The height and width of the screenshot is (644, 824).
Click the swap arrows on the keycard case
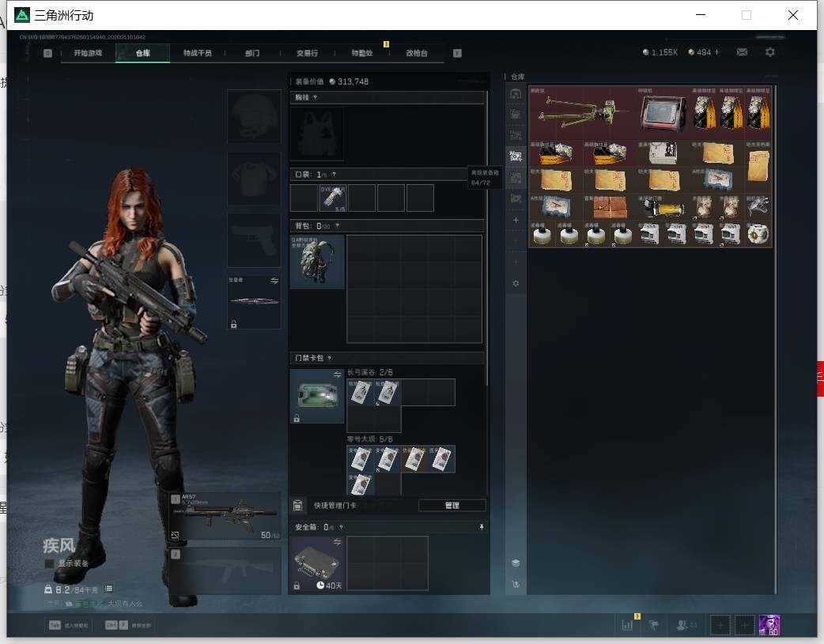tap(337, 374)
